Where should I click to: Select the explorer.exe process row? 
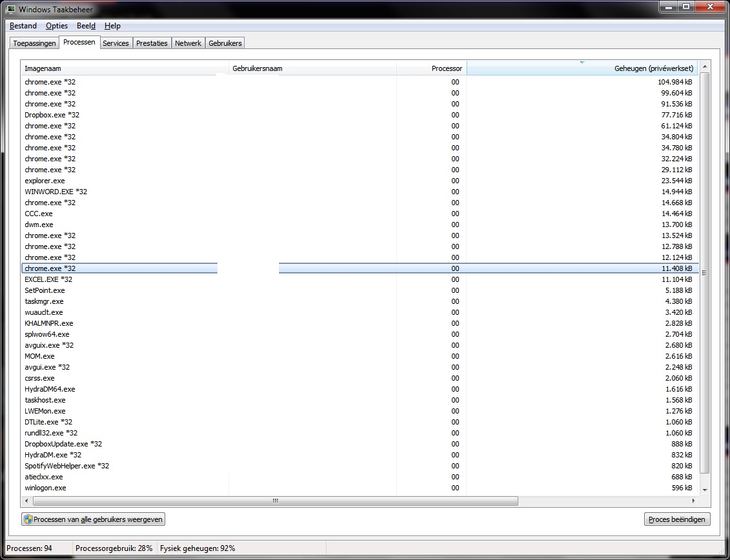point(360,181)
